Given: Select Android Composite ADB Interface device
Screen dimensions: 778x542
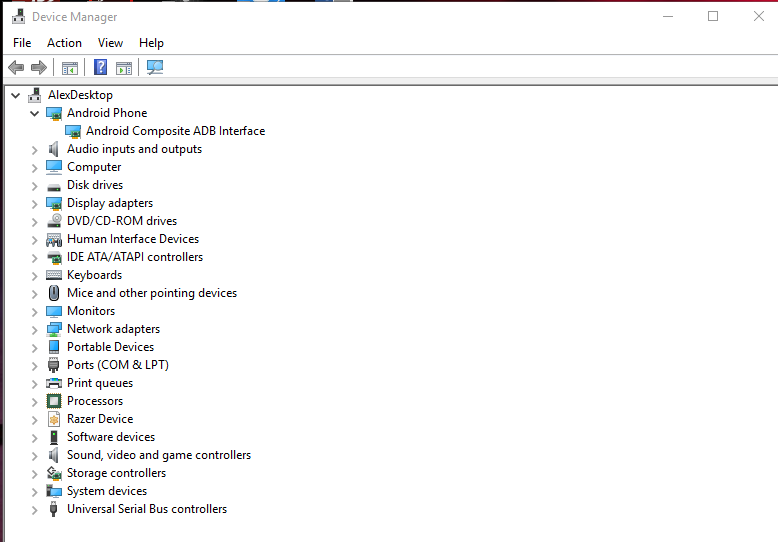Looking at the screenshot, I should [175, 131].
